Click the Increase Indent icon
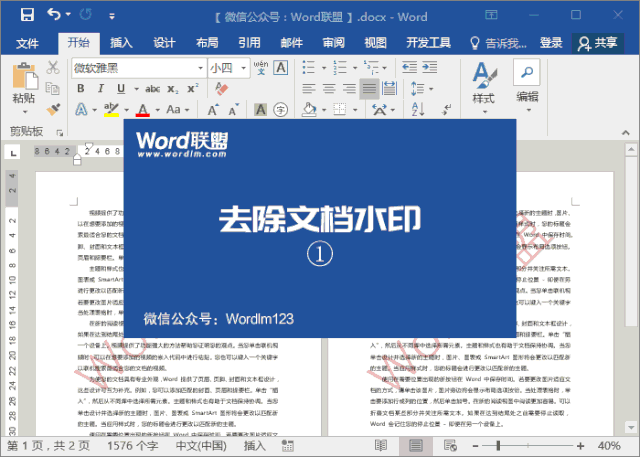The image size is (640, 457). coord(430,67)
